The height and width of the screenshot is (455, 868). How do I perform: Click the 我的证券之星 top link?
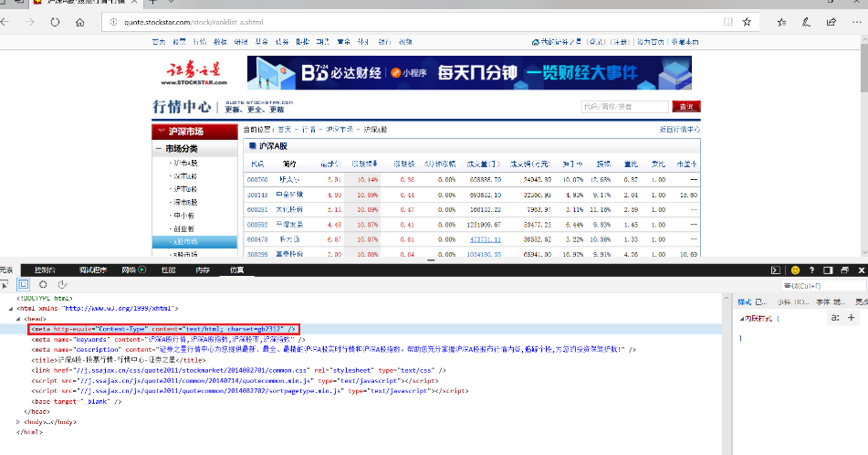[x=560, y=41]
